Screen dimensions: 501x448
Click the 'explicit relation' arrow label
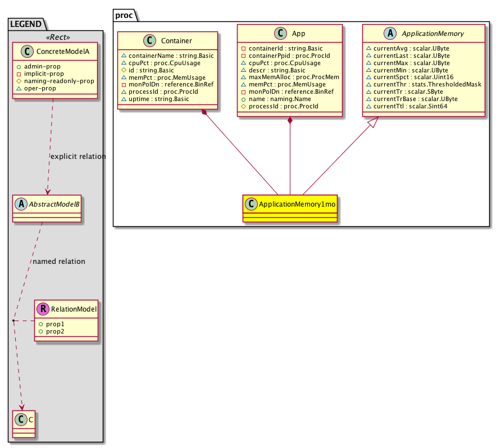pos(78,156)
